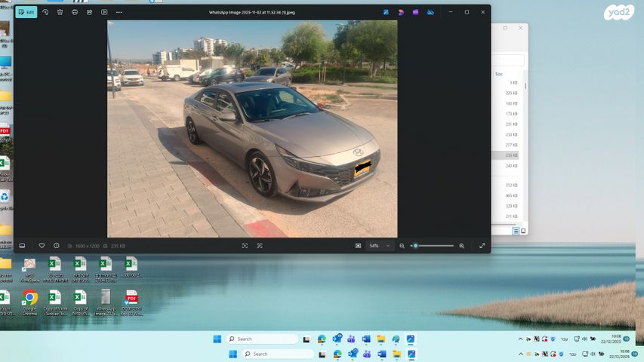Click the first scan-frame icon at bottom center
Screen dimensions: 644x362
tap(245, 246)
